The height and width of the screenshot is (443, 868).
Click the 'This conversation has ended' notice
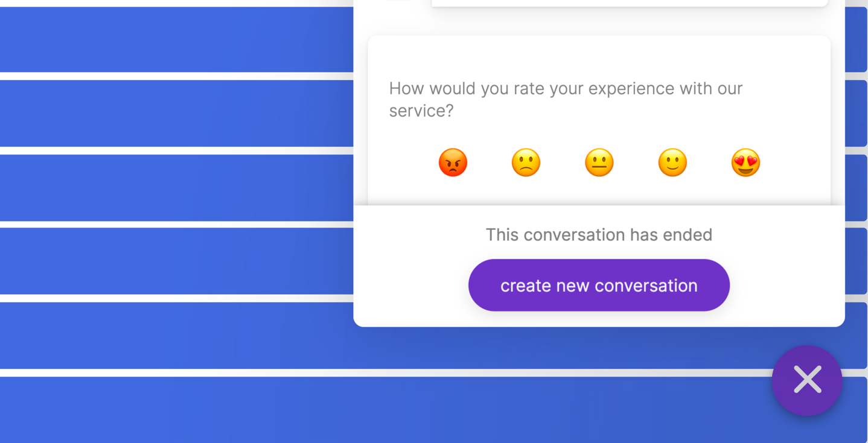(599, 234)
